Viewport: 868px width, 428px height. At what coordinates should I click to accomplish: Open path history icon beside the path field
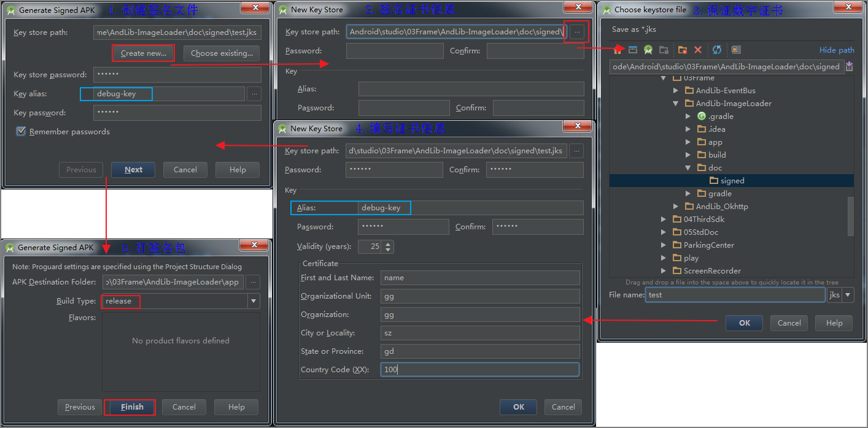pyautogui.click(x=850, y=66)
